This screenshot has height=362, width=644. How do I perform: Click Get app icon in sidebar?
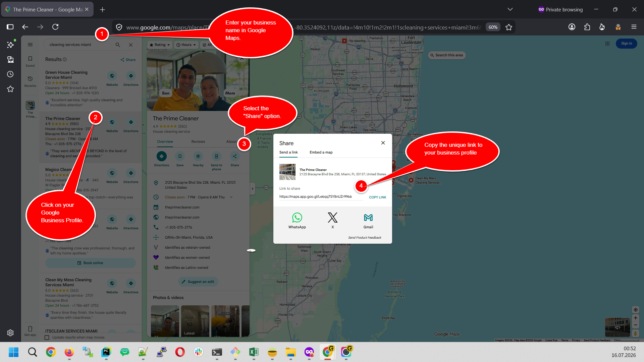[x=30, y=331]
